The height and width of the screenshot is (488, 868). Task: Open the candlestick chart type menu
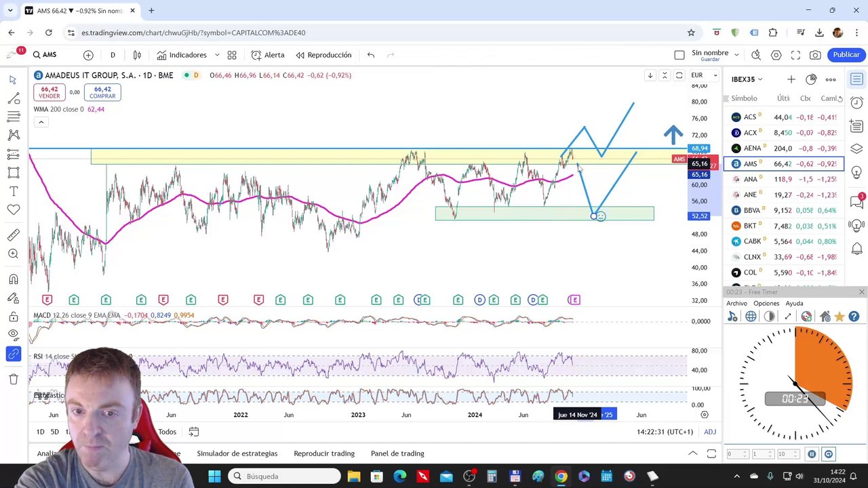(x=137, y=55)
